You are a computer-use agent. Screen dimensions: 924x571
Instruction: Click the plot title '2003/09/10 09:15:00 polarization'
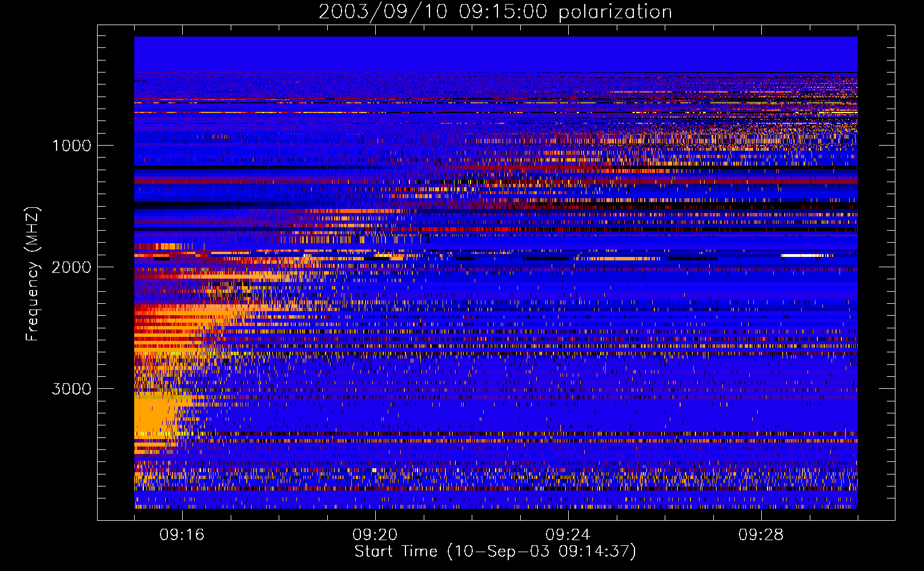pos(495,12)
